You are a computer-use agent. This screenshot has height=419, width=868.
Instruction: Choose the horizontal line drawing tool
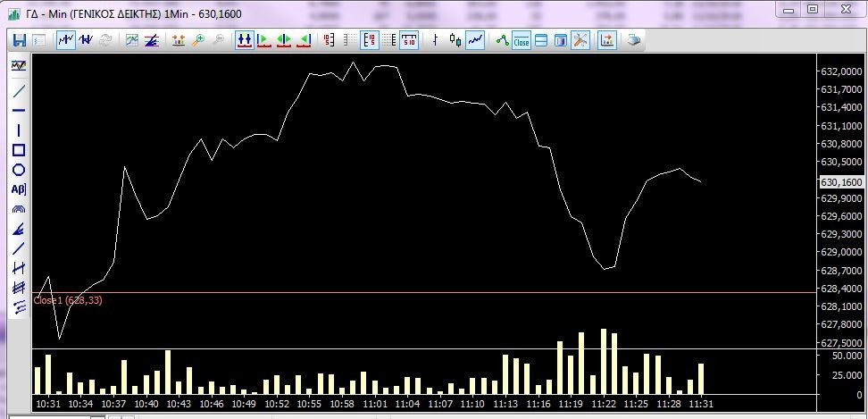[x=19, y=111]
